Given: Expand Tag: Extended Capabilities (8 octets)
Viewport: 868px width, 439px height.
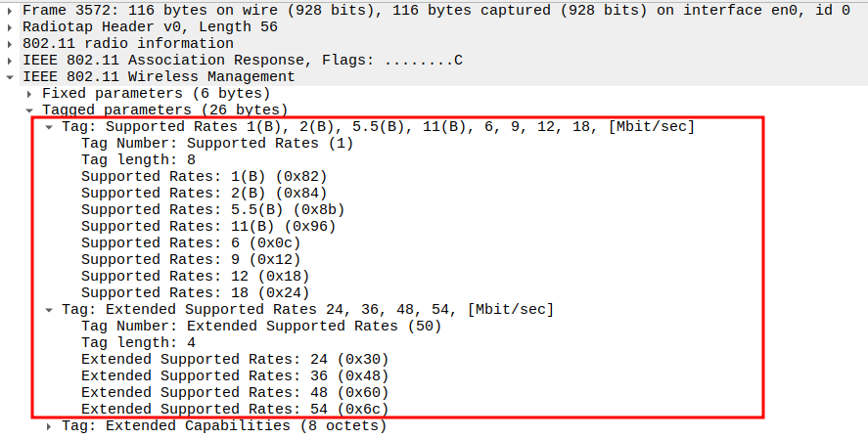Looking at the screenshot, I should point(50,426).
